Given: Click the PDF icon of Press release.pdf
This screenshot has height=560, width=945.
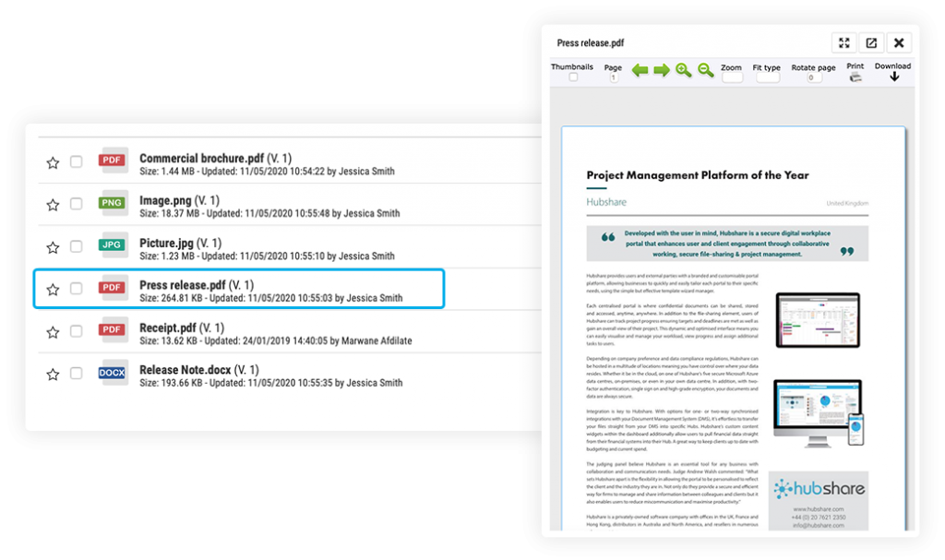Looking at the screenshot, I should pos(112,288).
